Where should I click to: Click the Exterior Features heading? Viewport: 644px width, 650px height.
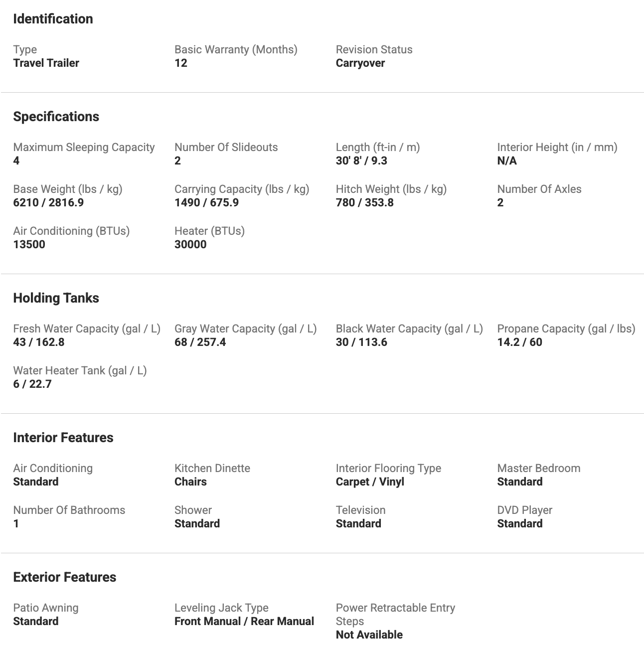point(64,577)
